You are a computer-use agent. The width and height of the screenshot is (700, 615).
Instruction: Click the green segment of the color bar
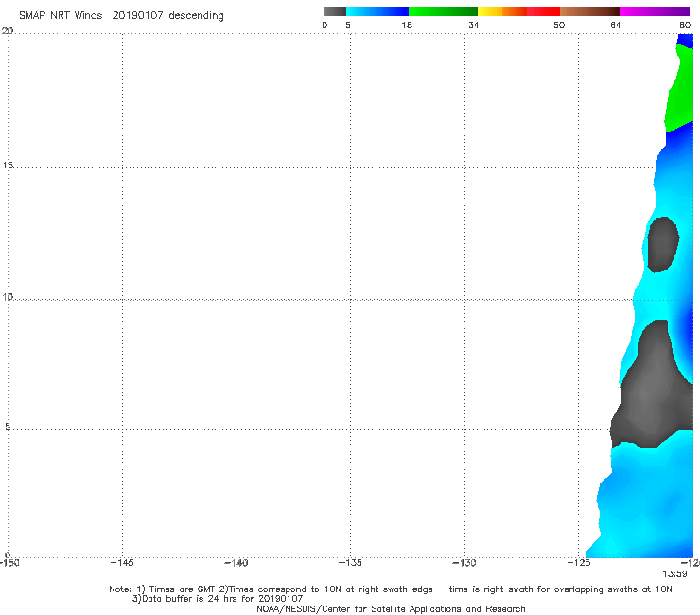coord(443,11)
